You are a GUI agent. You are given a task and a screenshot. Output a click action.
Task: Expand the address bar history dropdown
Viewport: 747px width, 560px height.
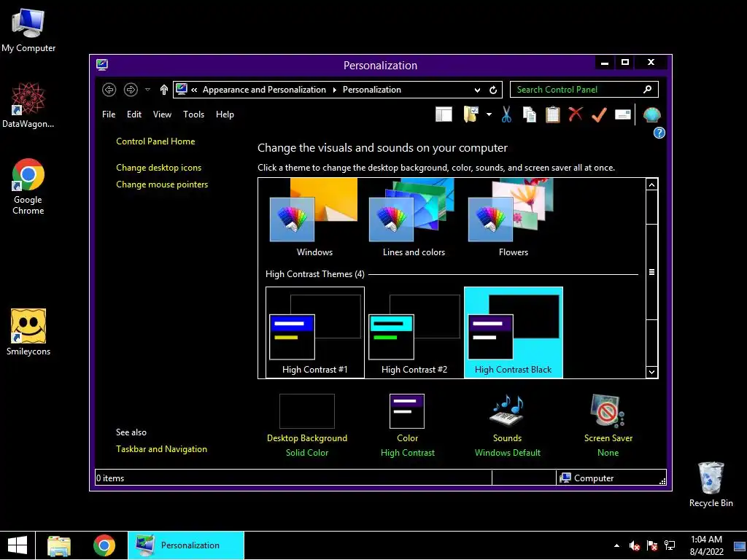coord(477,90)
